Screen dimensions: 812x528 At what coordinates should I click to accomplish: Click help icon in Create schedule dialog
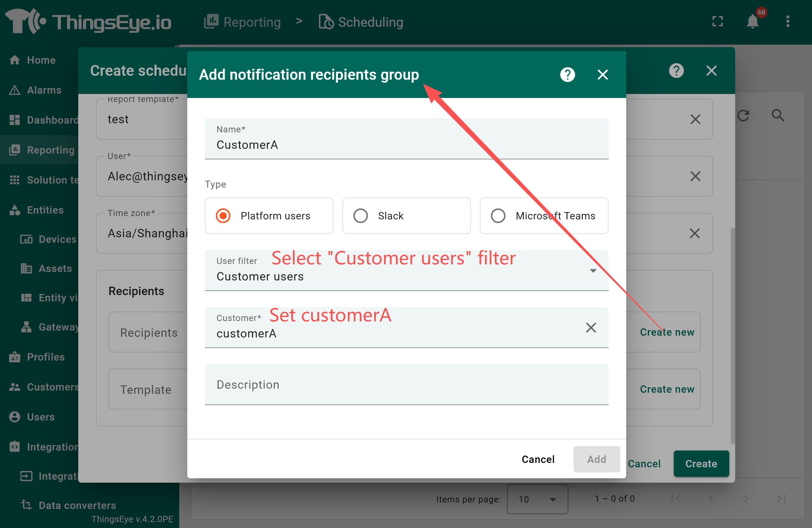click(x=676, y=71)
